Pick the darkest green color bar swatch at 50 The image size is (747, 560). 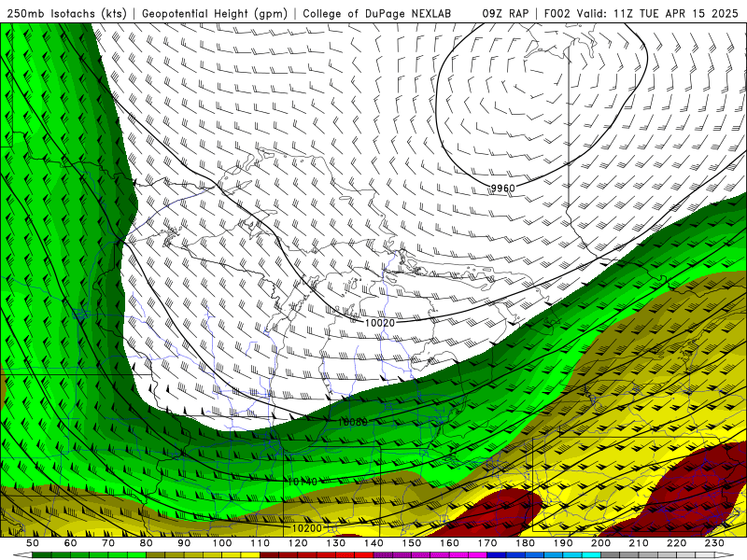click(x=42, y=555)
